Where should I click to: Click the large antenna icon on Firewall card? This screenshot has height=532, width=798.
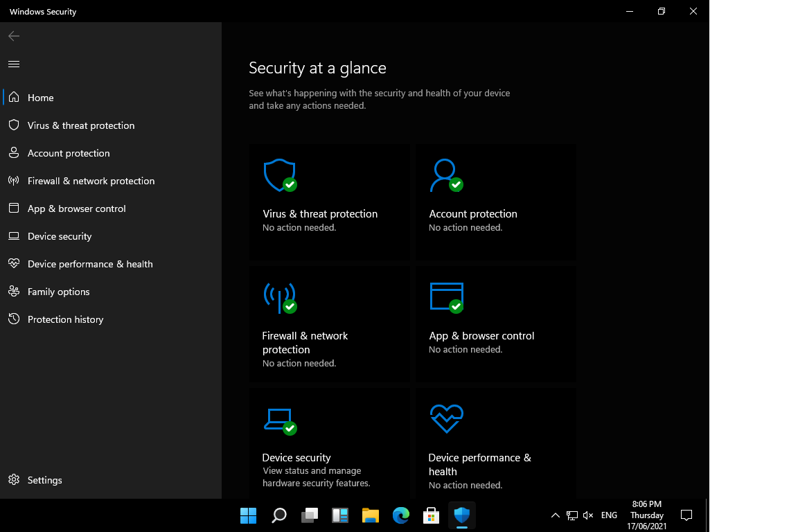[x=280, y=297]
